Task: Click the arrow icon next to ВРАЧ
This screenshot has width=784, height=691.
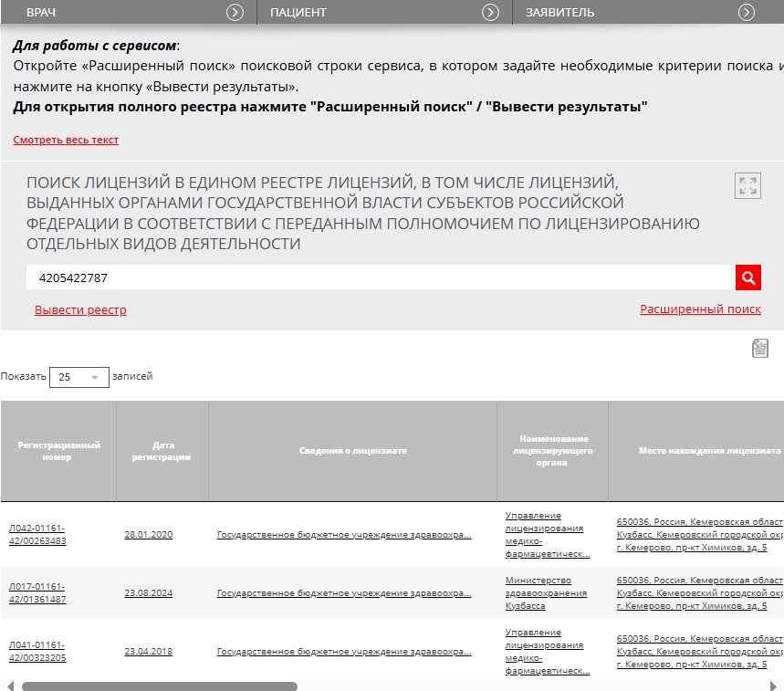Action: click(235, 12)
